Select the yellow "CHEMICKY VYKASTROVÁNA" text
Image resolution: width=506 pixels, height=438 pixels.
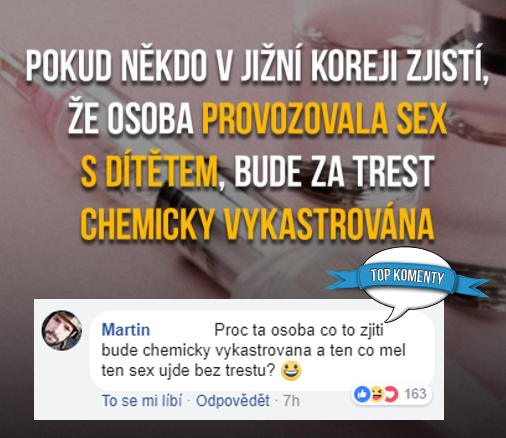(x=257, y=224)
